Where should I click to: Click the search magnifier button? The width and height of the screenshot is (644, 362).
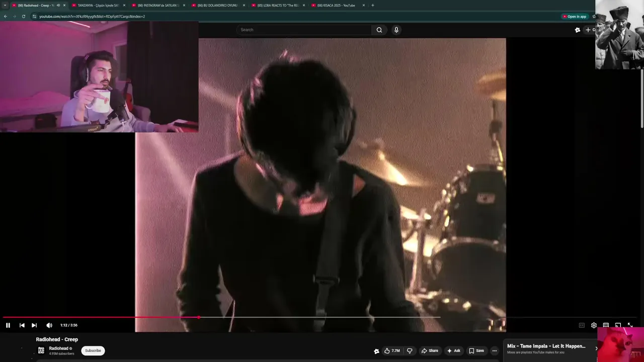(x=379, y=30)
